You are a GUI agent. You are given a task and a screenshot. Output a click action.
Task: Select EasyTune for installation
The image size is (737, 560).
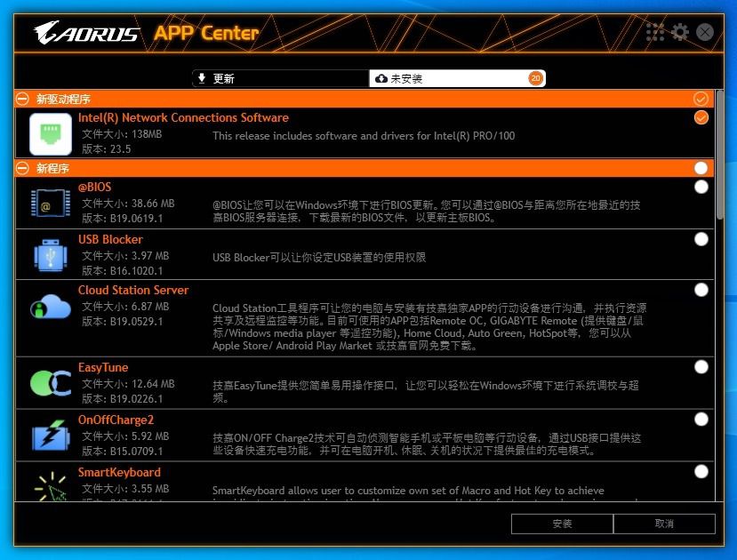[x=701, y=367]
